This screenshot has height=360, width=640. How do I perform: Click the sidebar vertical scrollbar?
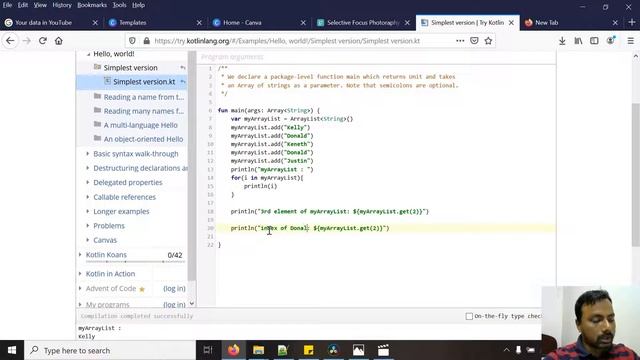tap(192, 166)
